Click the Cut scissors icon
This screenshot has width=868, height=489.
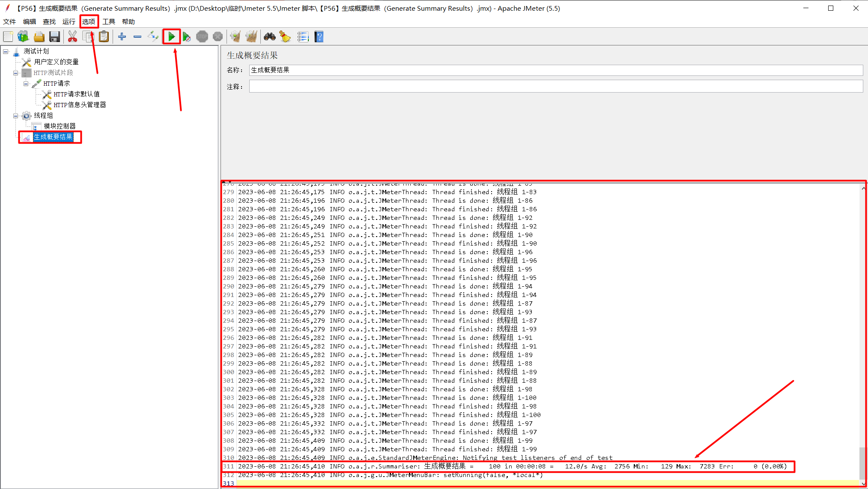pyautogui.click(x=73, y=37)
